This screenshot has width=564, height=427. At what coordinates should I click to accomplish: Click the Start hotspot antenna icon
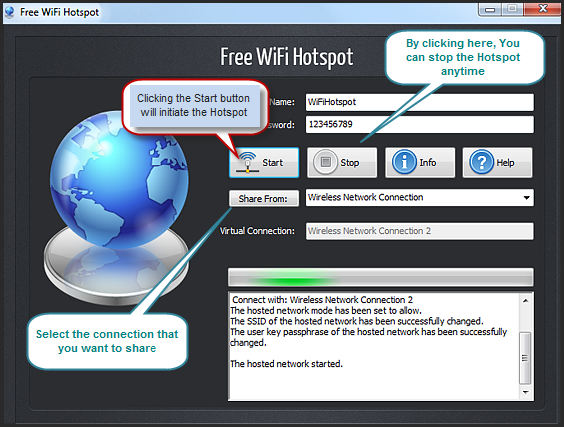pos(247,163)
